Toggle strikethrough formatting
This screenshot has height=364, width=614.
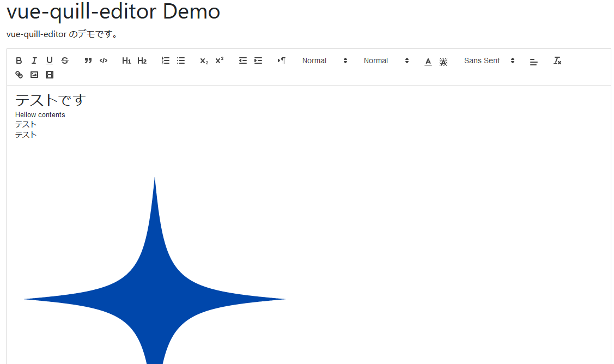65,60
